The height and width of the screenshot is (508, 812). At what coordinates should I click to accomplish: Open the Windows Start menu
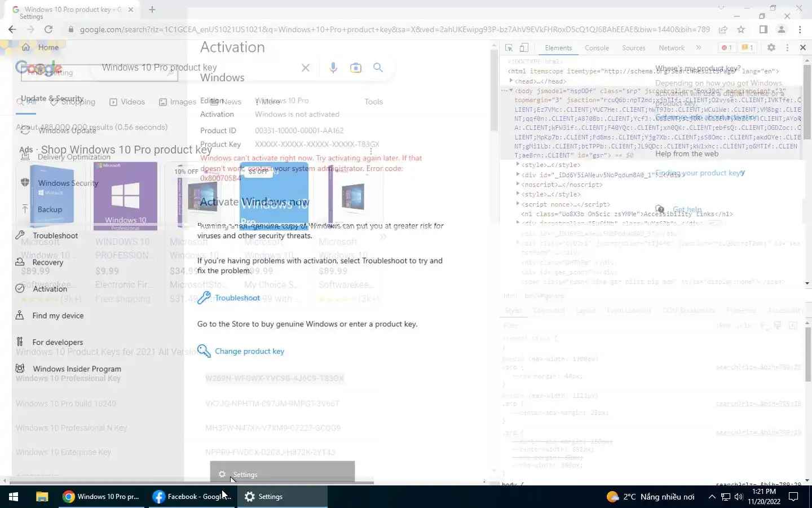coord(14,497)
